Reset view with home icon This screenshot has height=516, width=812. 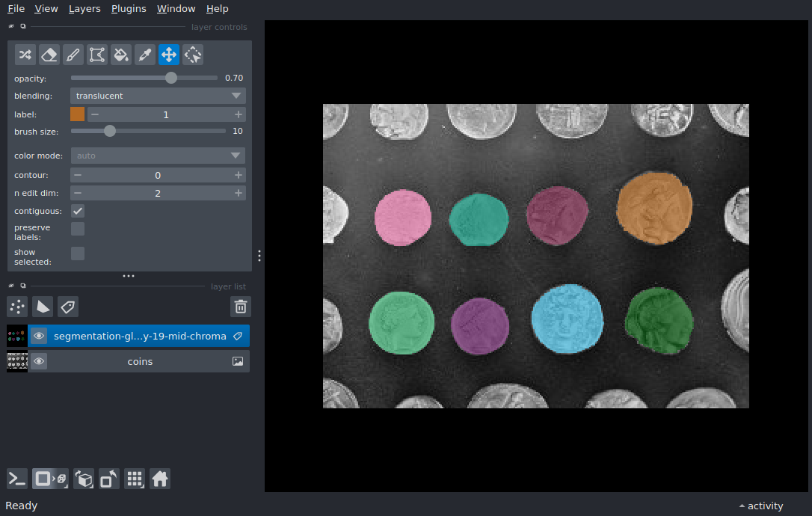click(x=160, y=479)
